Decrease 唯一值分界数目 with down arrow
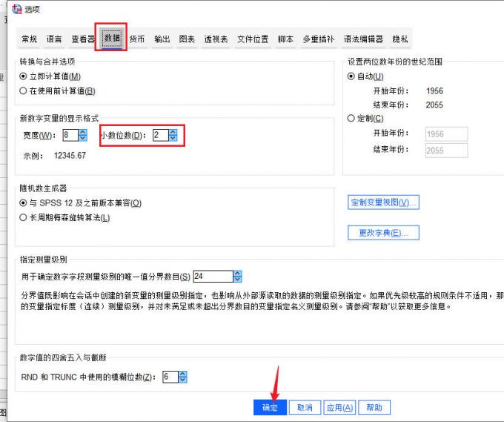 click(237, 279)
